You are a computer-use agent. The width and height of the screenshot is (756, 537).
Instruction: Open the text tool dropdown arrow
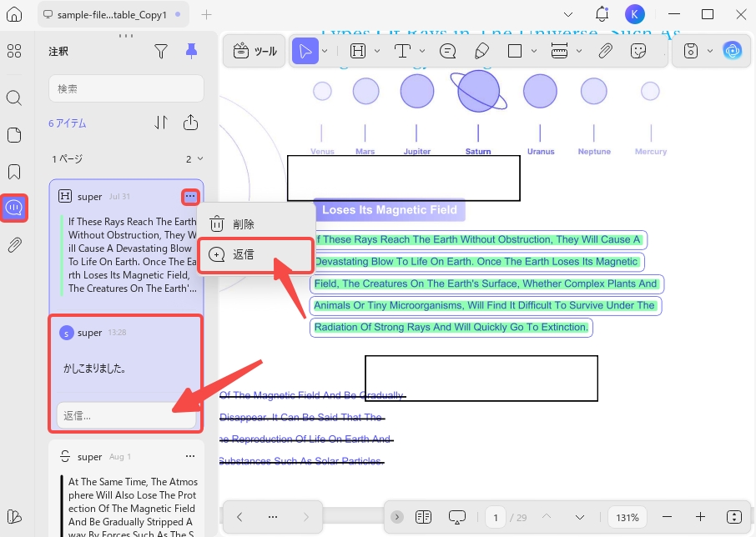(422, 51)
